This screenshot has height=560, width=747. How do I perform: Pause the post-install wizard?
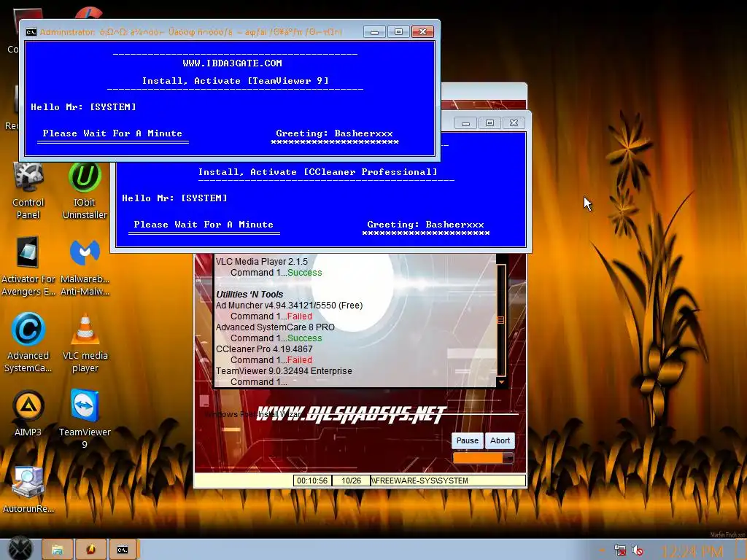point(468,441)
